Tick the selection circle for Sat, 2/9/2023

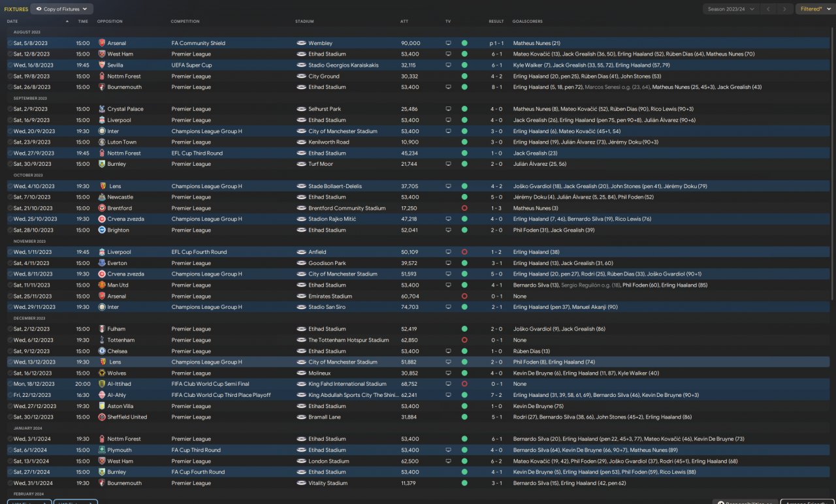[10, 109]
